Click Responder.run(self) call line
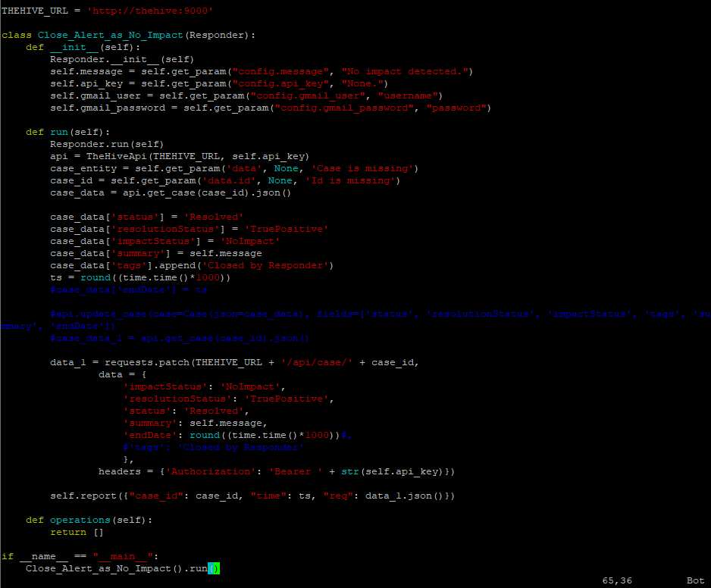 click(107, 144)
